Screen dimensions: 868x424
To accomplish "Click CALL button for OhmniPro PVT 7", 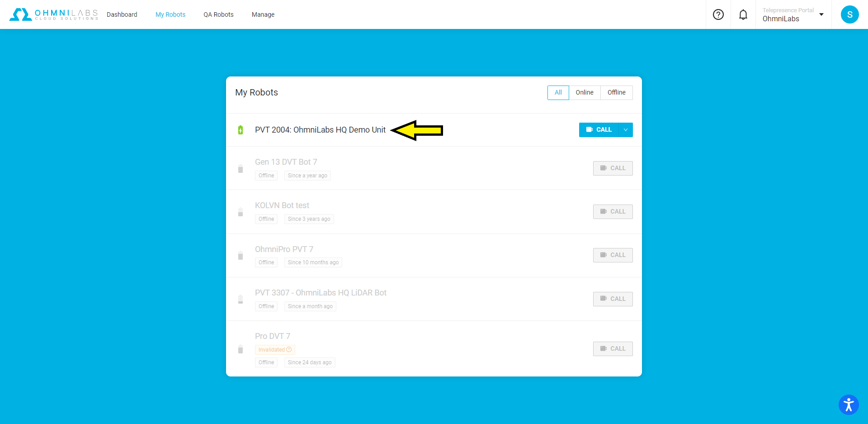I will 613,255.
